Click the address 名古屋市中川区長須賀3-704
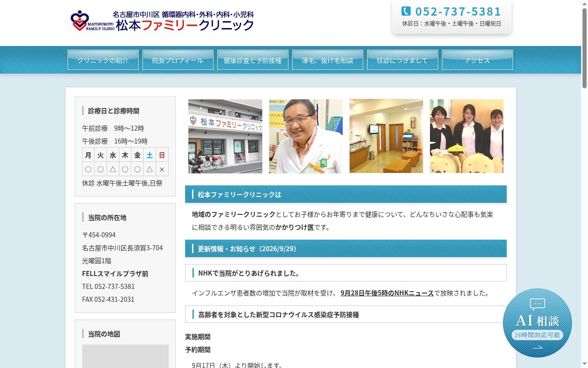The image size is (588, 368). 122,248
